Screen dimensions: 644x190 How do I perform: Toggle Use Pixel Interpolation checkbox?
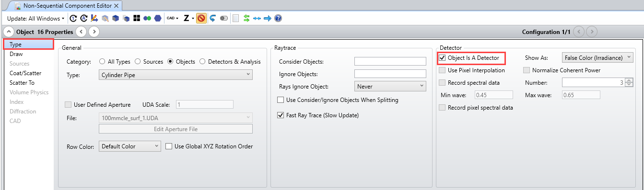[442, 70]
